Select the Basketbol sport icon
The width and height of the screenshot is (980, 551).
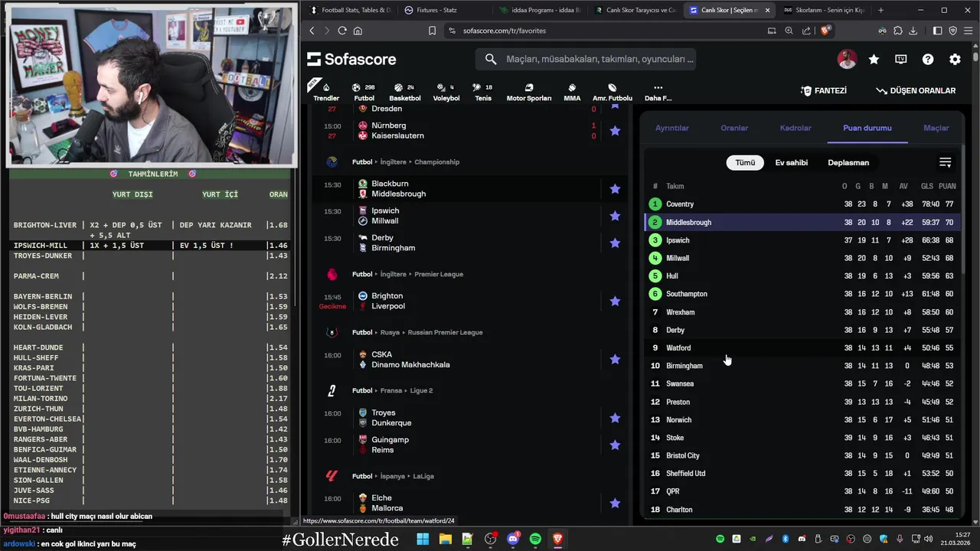(405, 91)
